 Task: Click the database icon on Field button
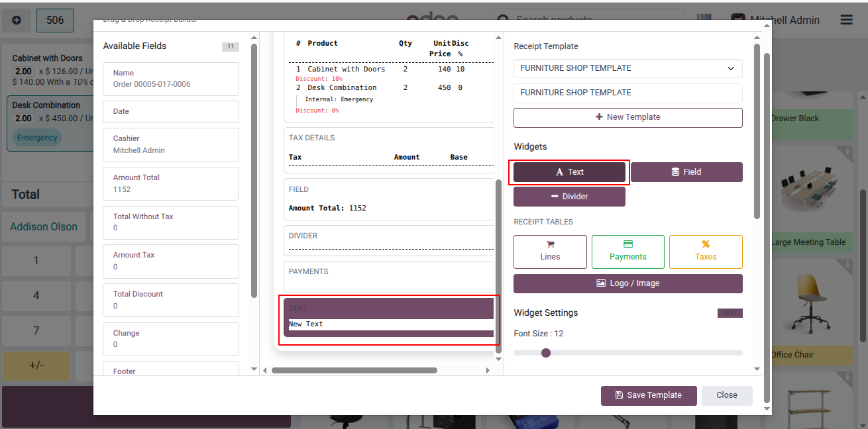[675, 172]
